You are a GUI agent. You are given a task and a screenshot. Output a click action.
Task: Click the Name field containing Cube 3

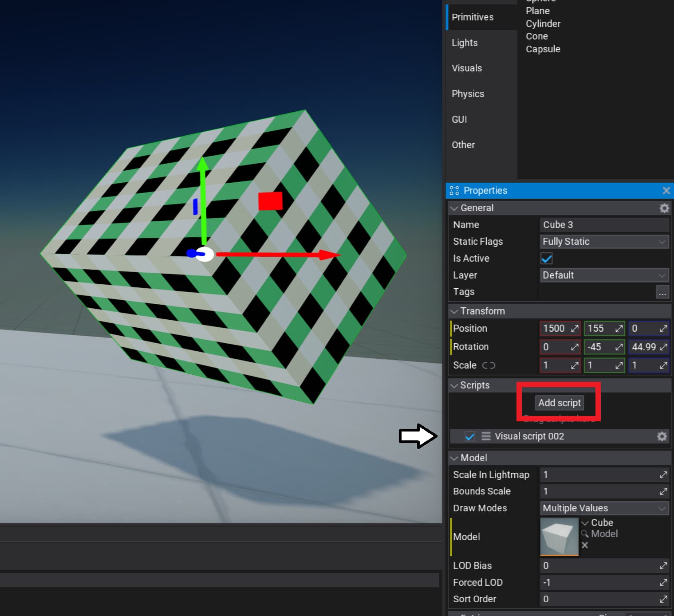(604, 225)
